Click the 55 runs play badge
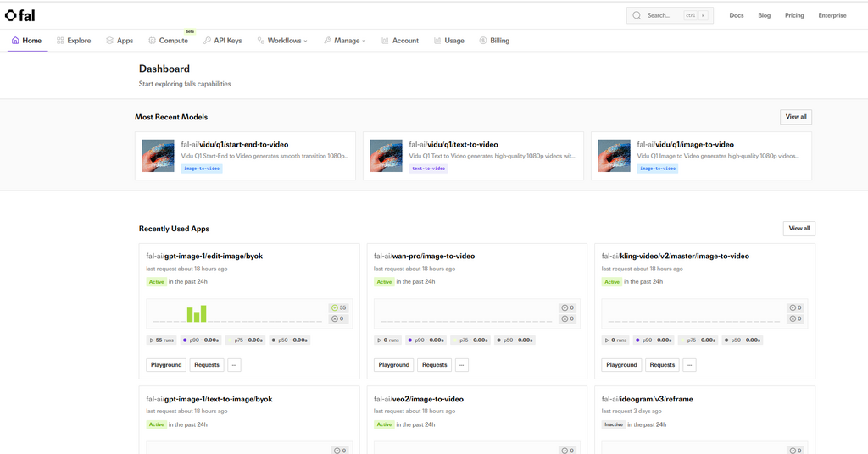This screenshot has height=454, width=868. coord(161,340)
